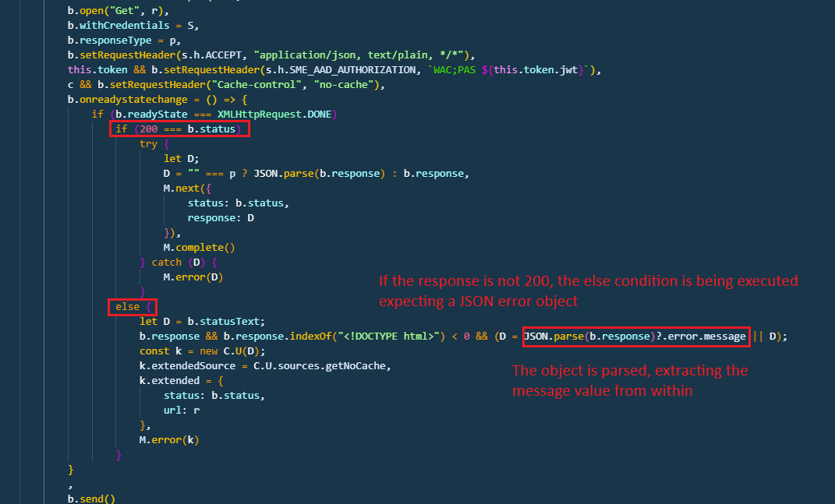Click the red-boxed "if (200 === b.status)" condition
This screenshot has height=504, width=835.
point(179,129)
